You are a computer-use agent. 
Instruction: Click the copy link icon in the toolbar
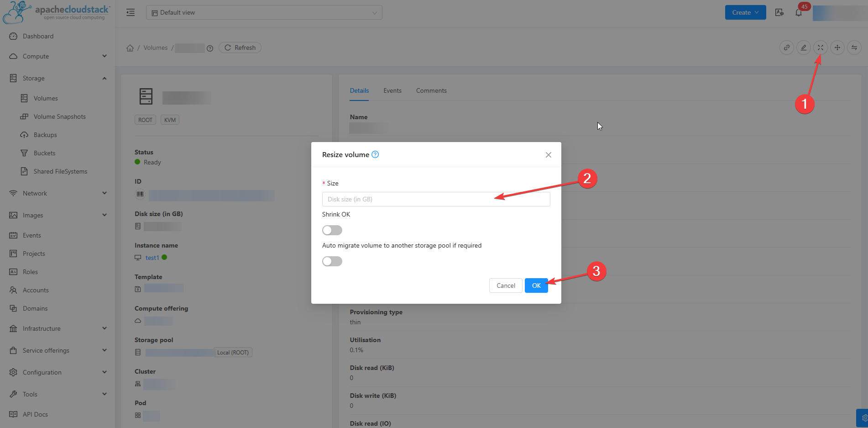pos(786,48)
